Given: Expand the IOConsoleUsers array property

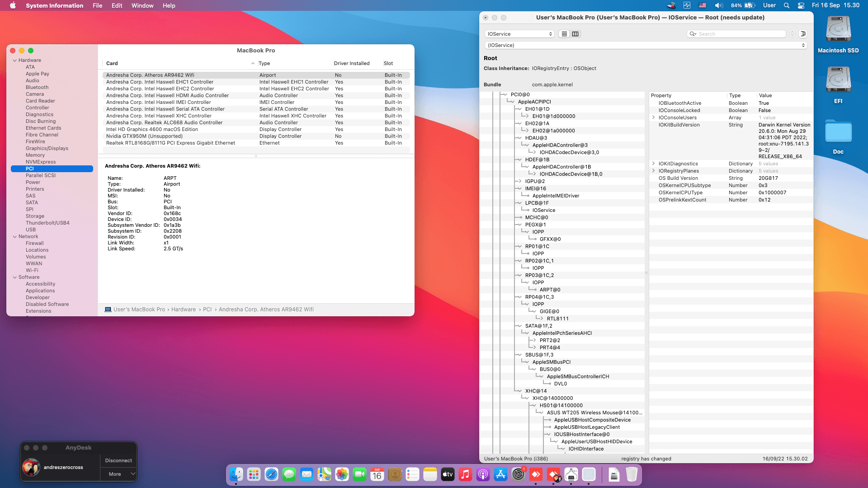Looking at the screenshot, I should click(654, 117).
